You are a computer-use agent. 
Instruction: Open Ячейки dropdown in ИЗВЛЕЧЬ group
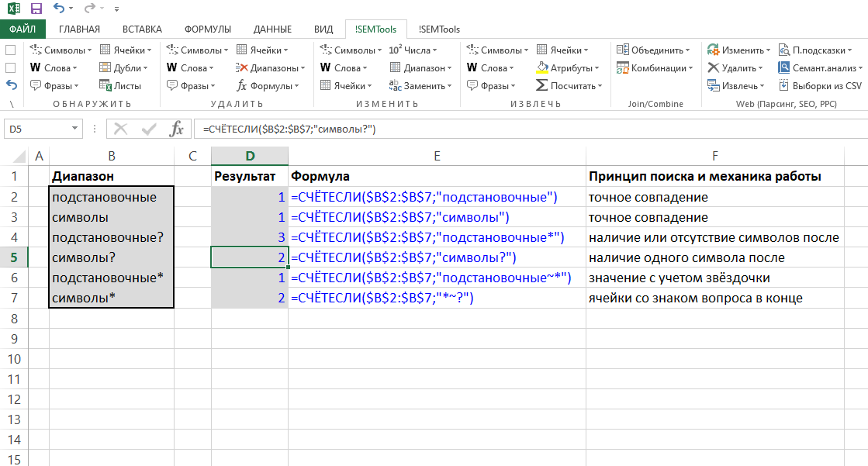click(562, 50)
